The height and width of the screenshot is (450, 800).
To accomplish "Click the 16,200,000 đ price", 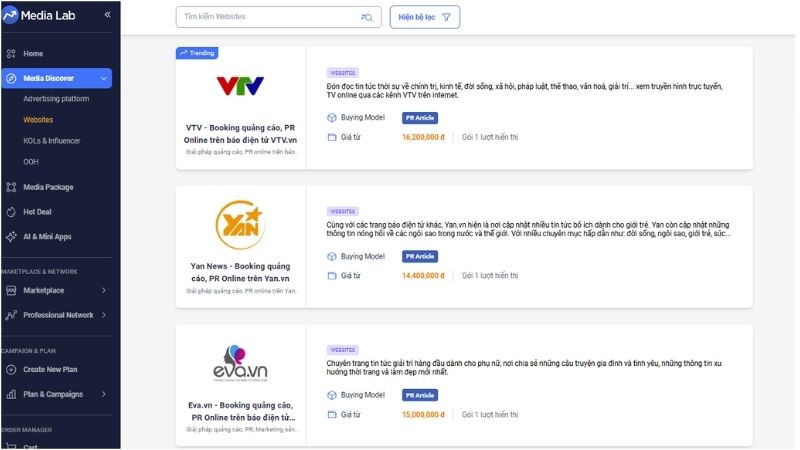I will tap(423, 137).
